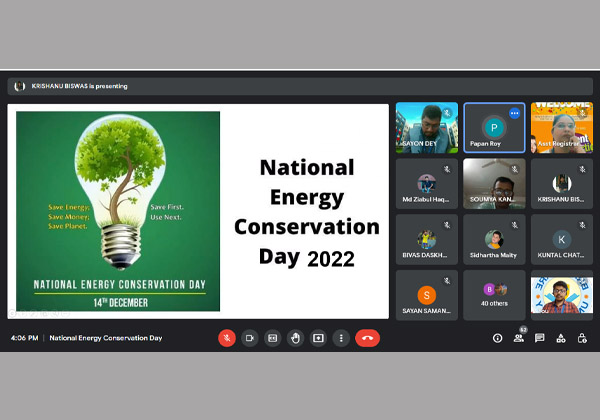Leave the call with red hang-up button
This screenshot has height=420, width=600.
click(x=367, y=338)
